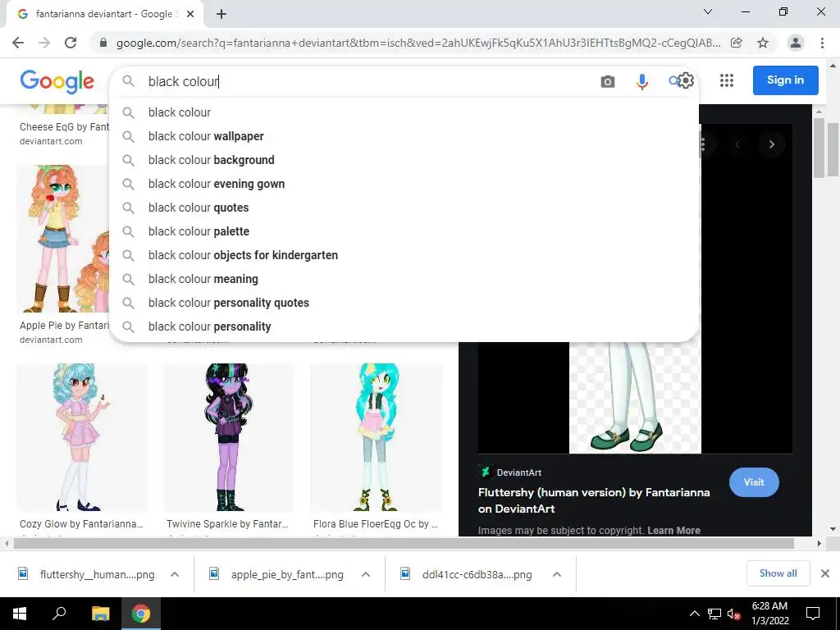This screenshot has height=630, width=840.
Task: Bookmark this page with star icon
Action: 763,43
